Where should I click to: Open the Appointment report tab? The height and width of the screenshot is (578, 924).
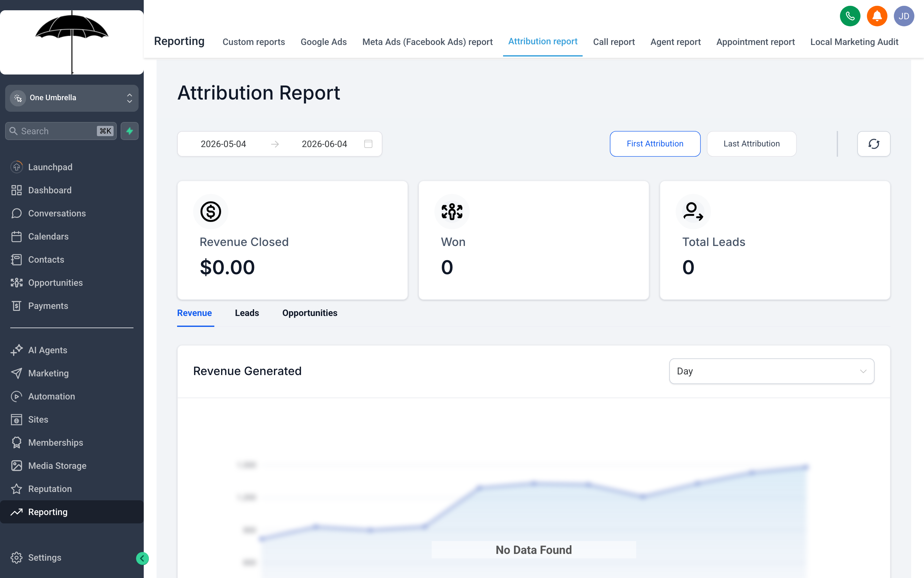[755, 42]
